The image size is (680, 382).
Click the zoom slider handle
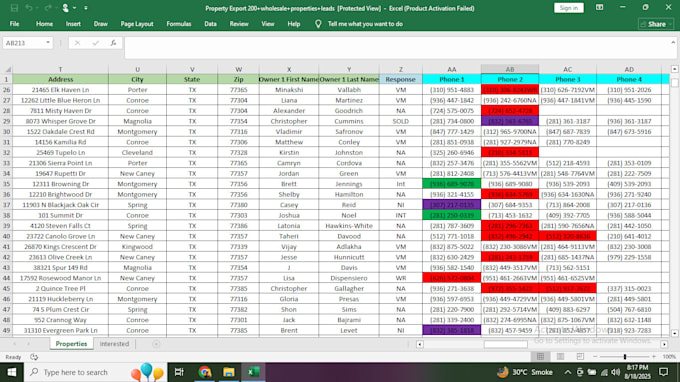point(624,356)
